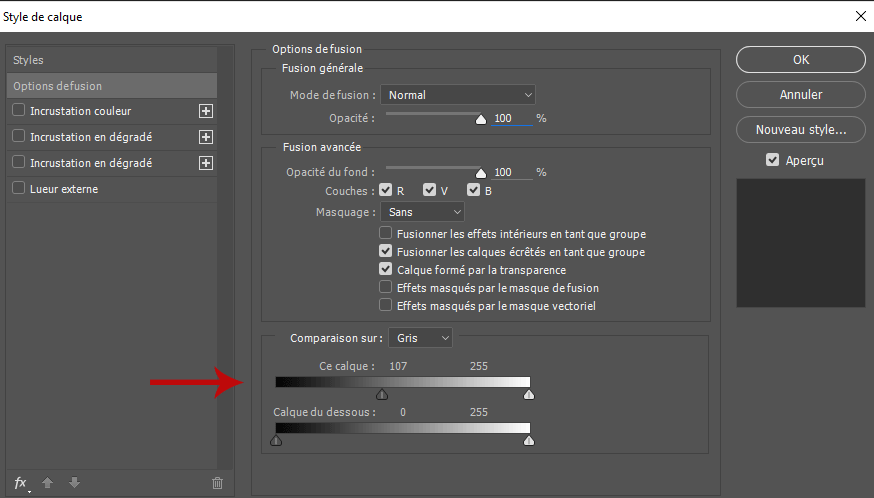Click the move effect up arrow

pyautogui.click(x=47, y=483)
